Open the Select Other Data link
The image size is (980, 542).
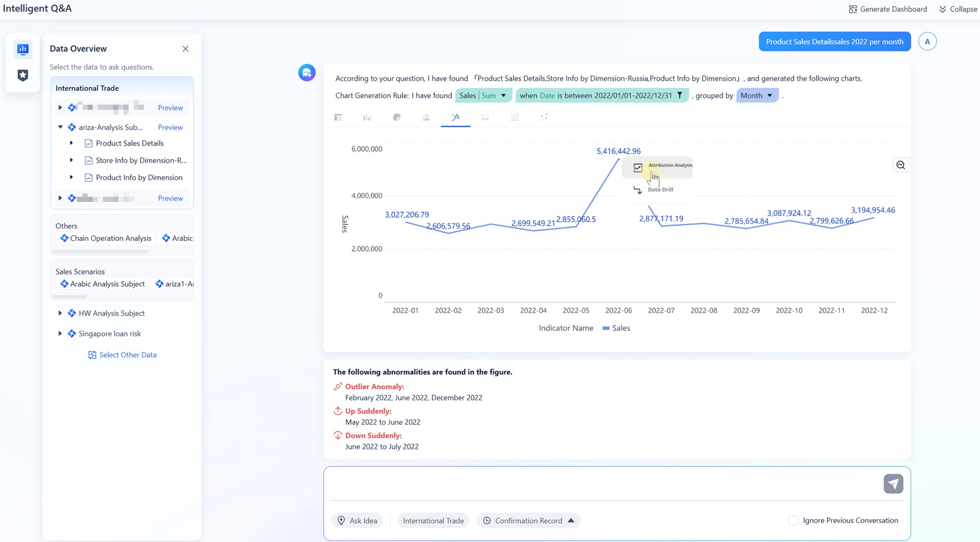click(x=127, y=355)
